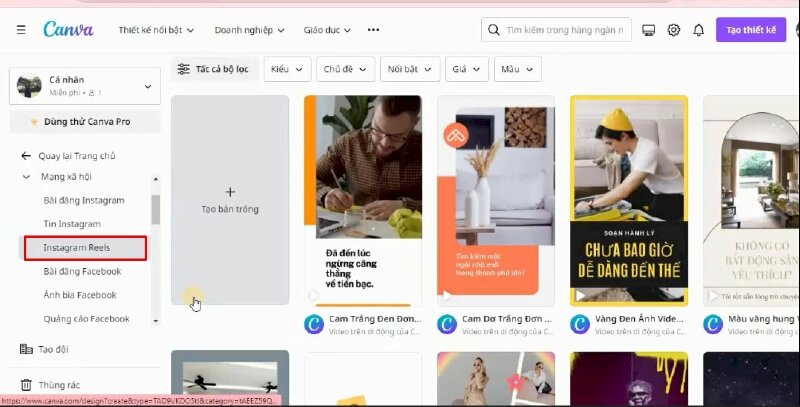
Task: Open Giáo dục menu
Action: [327, 30]
